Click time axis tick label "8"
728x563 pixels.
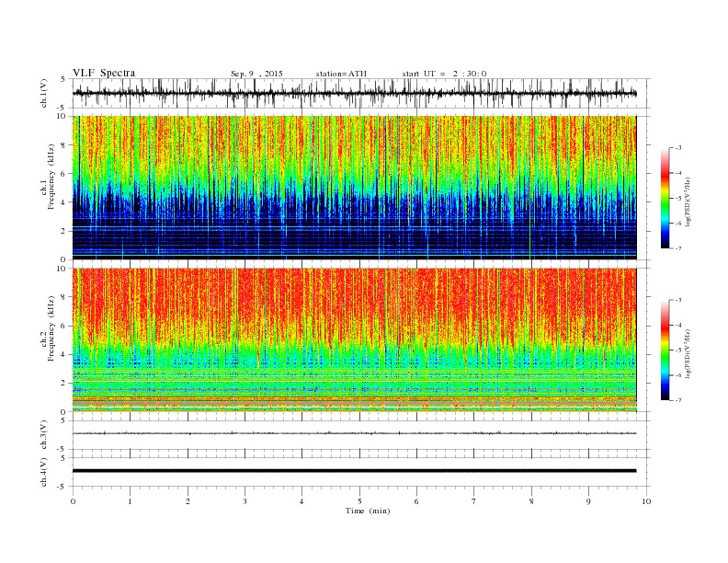[x=531, y=501]
